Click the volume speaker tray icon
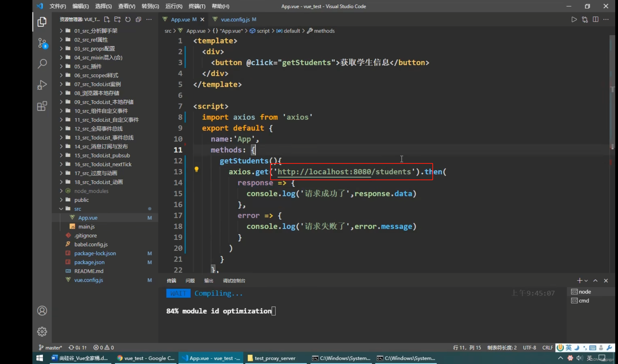Viewport: 618px width, 364px height. [x=579, y=358]
